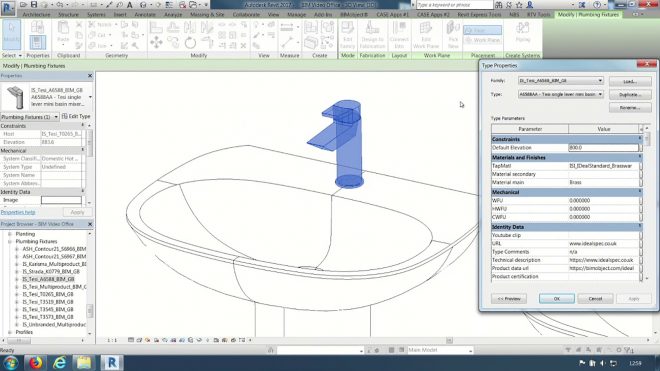Switch to the Architecture ribbon tab

36,14
